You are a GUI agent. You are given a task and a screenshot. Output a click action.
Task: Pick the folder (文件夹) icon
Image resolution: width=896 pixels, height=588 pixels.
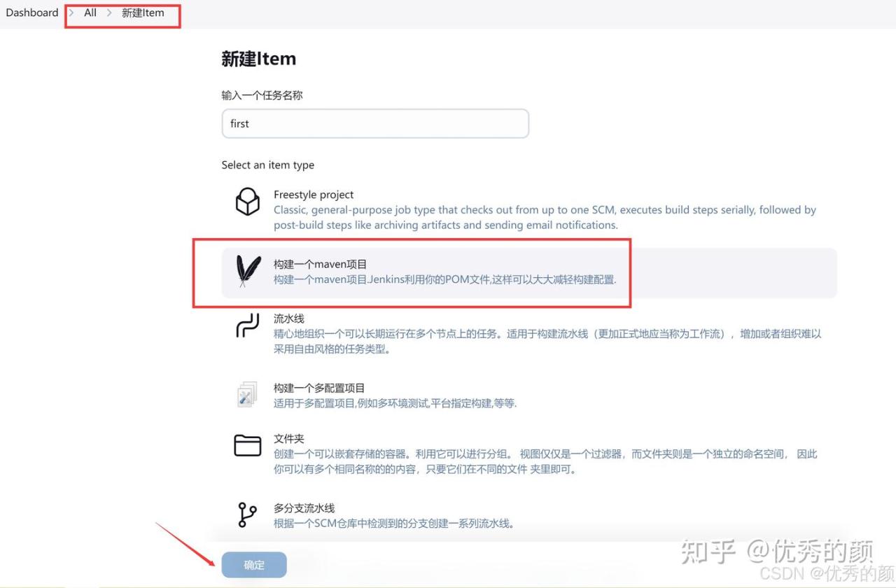[248, 446]
